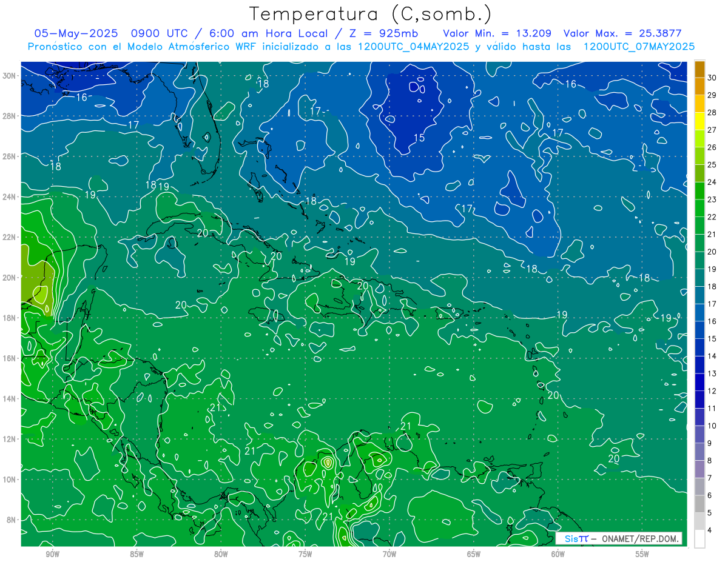Select the deep blue colorbar swatch between 12 and 13
This screenshot has height=562, width=728.
click(x=699, y=382)
